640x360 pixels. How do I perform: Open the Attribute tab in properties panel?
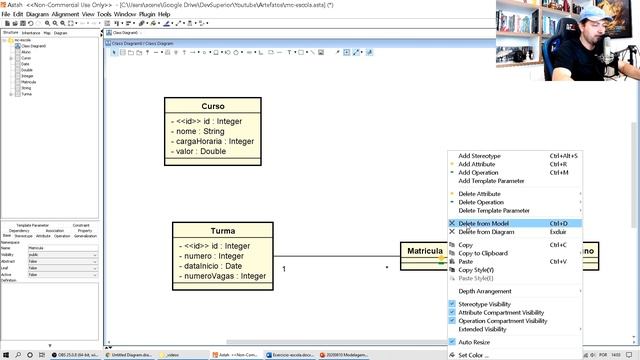point(43,236)
